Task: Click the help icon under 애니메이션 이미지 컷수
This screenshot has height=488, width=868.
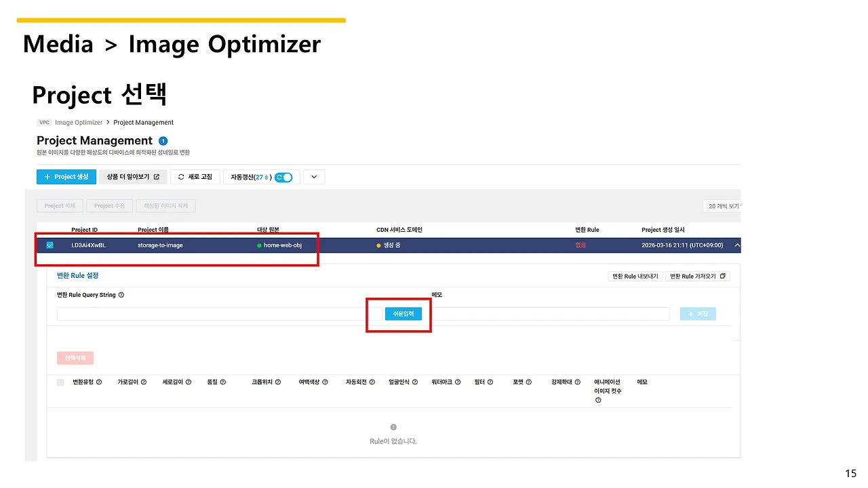Action: (598, 400)
